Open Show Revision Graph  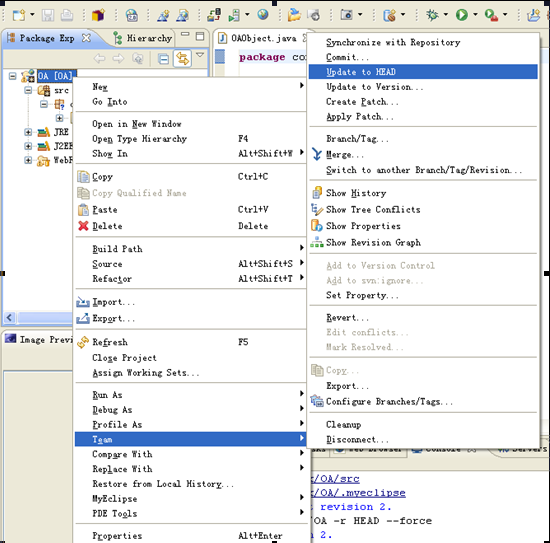point(423,242)
